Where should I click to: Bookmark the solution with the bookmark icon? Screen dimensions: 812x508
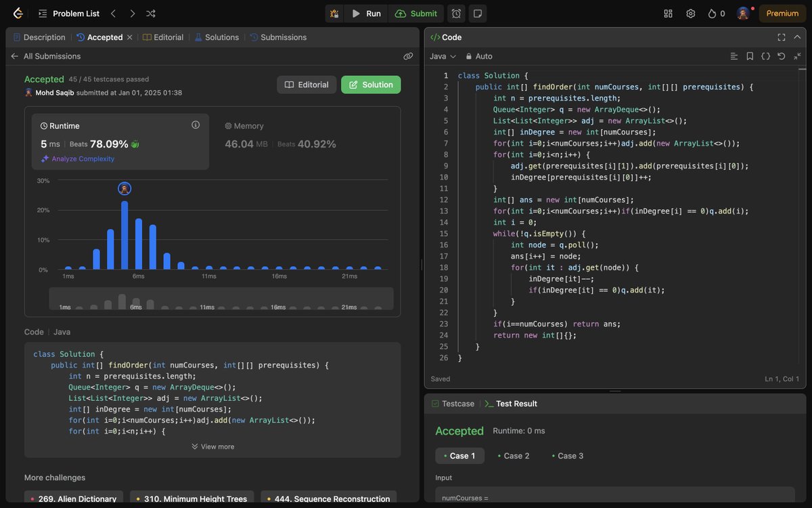[x=750, y=56]
